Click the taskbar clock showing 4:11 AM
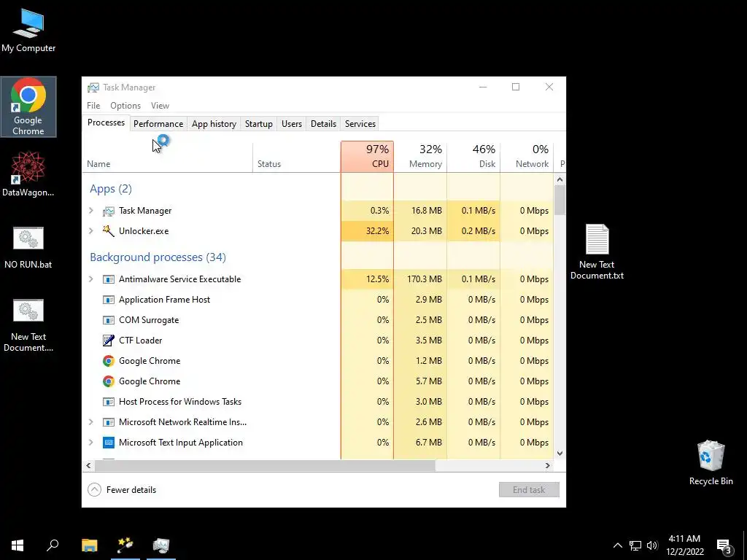 coord(684,545)
